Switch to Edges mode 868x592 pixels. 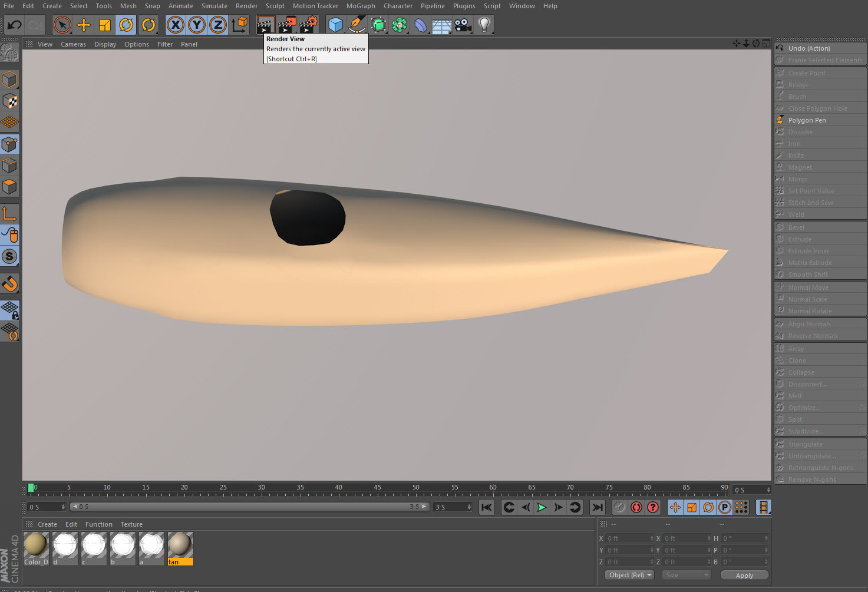pos(10,166)
